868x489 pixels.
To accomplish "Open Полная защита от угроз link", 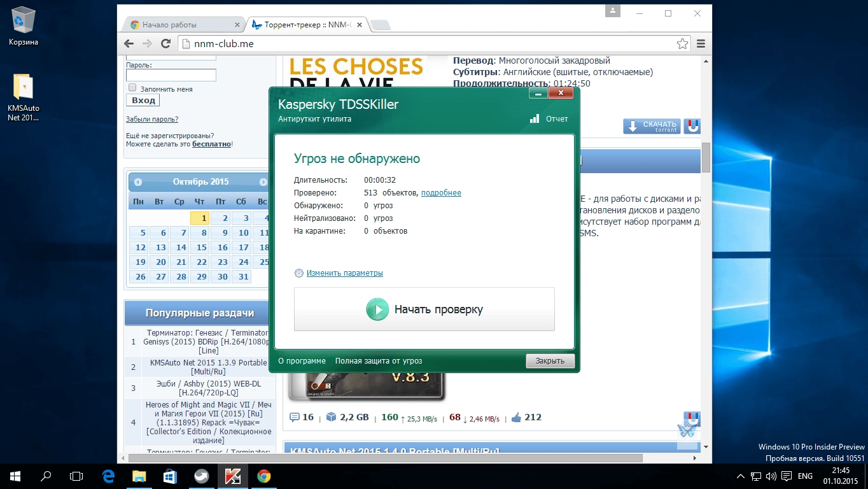I will pos(379,361).
